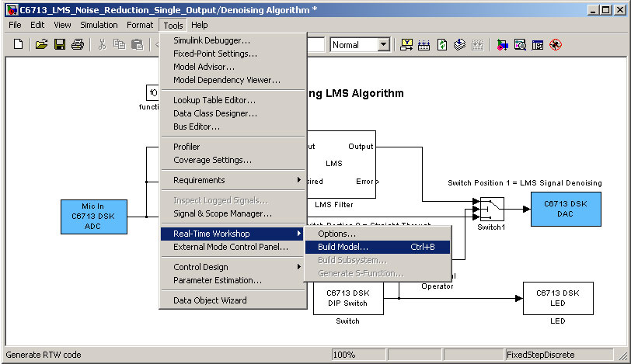This screenshot has height=364, width=631.
Task: Click the Toggle Model Browser icon
Action: click(x=538, y=44)
